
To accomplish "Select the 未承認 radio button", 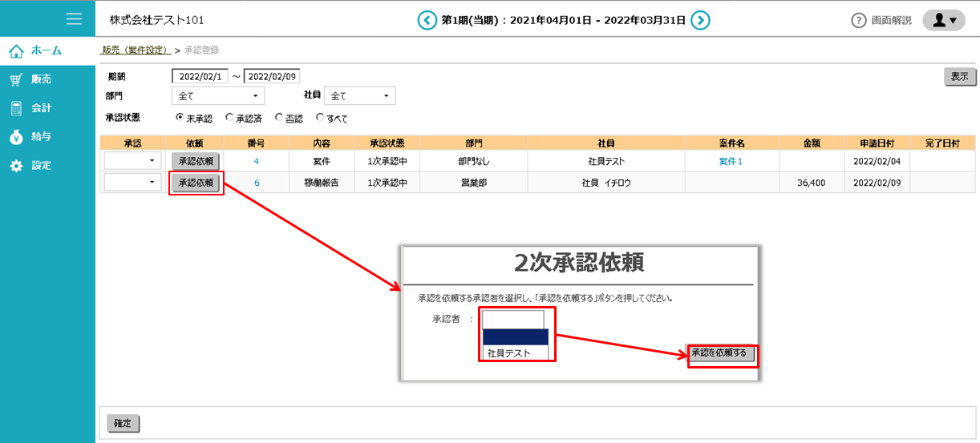I will click(180, 118).
